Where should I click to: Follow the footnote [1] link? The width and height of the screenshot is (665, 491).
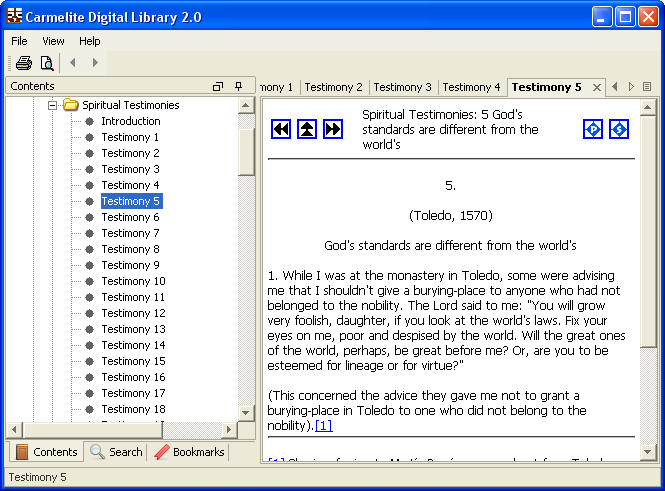click(x=323, y=425)
